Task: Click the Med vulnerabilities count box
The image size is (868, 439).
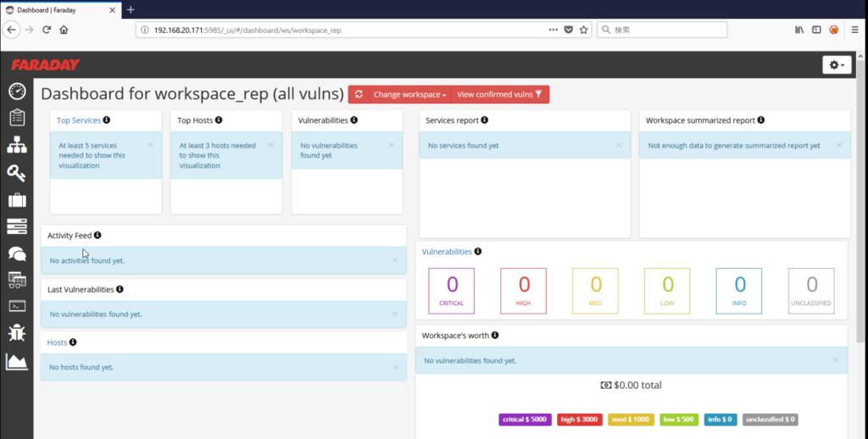Action: pos(595,291)
